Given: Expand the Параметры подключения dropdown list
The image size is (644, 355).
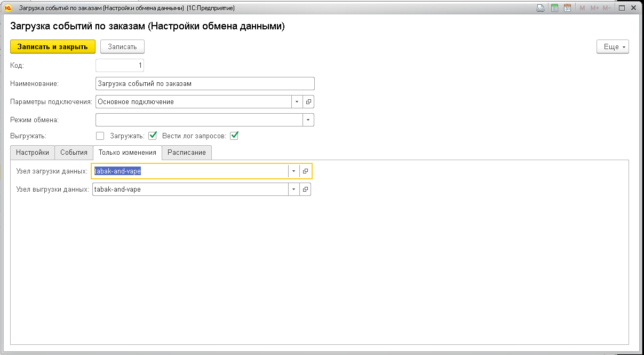Looking at the screenshot, I should coord(297,101).
